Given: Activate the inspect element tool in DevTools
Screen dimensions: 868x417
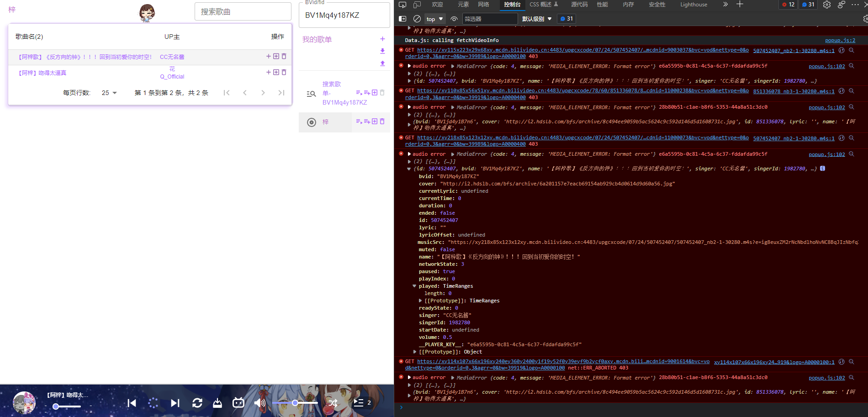Looking at the screenshot, I should (x=402, y=5).
